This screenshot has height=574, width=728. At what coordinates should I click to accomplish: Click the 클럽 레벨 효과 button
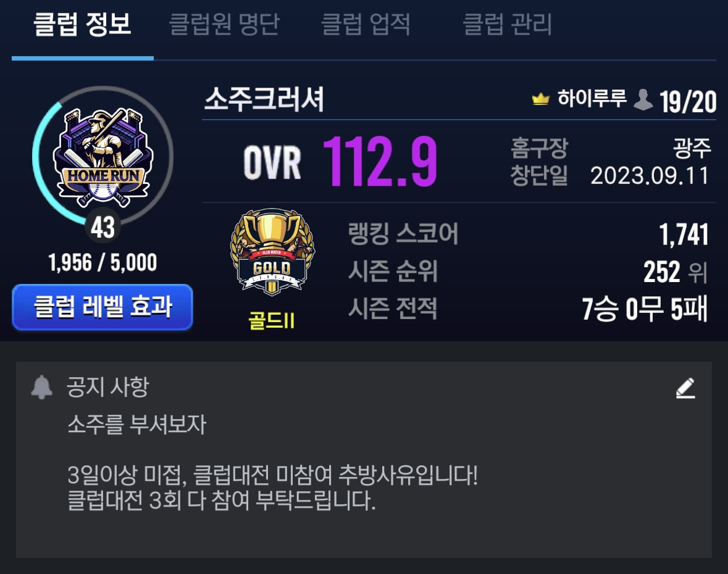tap(103, 307)
